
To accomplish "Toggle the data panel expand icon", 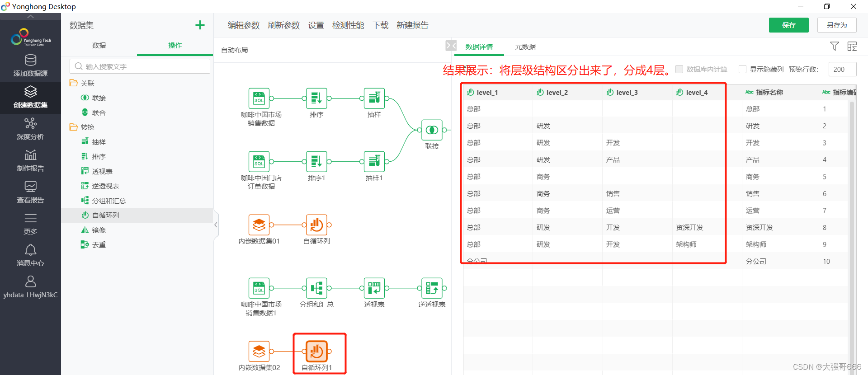I will click(x=451, y=45).
